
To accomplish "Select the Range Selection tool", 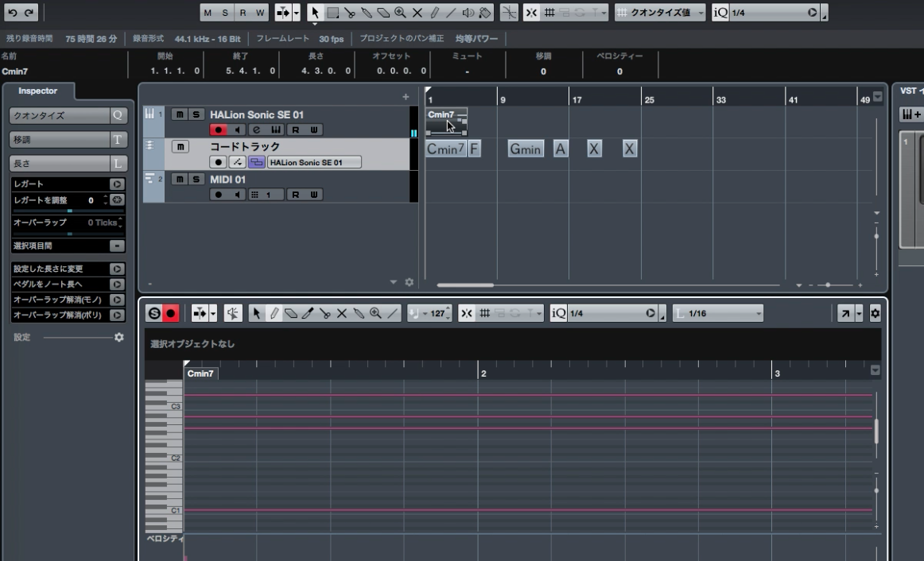I will point(332,12).
